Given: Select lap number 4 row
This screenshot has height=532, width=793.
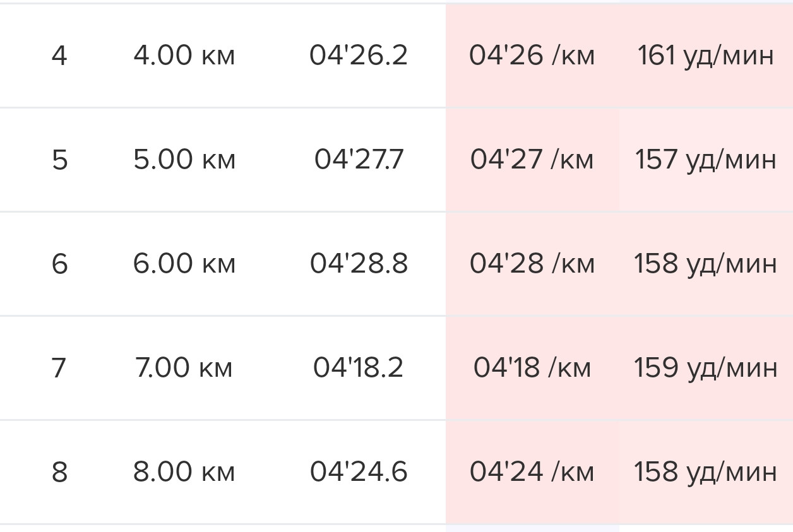Looking at the screenshot, I should [x=396, y=56].
